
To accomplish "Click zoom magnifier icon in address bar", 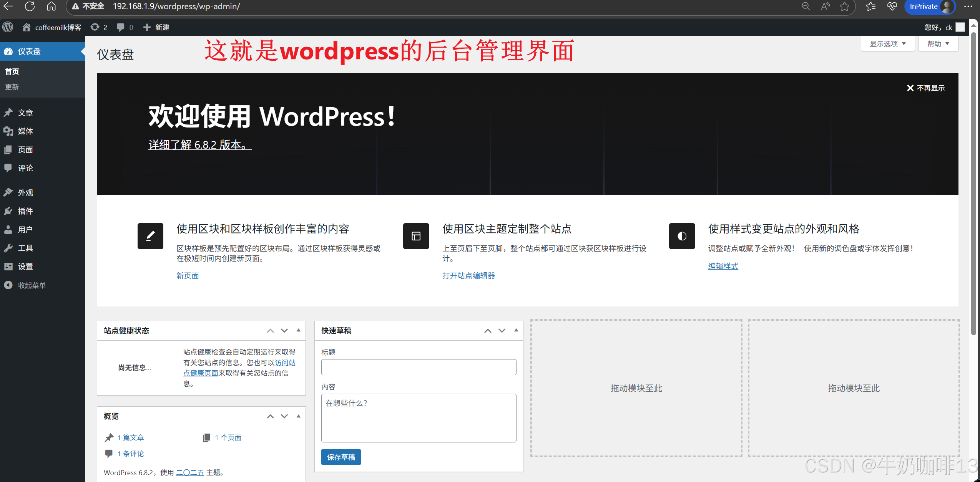I will 806,6.
